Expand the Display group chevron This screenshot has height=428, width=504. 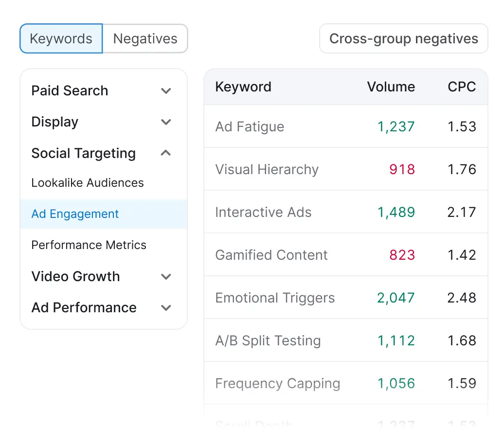click(166, 122)
